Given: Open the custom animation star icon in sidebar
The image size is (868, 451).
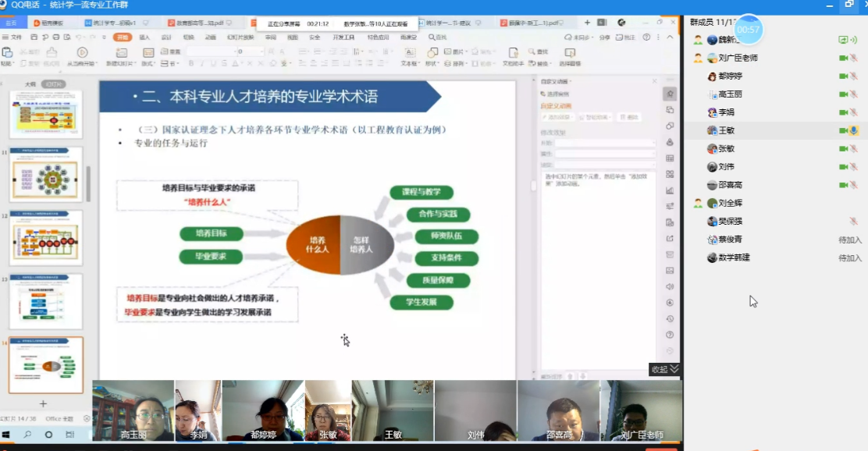Looking at the screenshot, I should (670, 94).
